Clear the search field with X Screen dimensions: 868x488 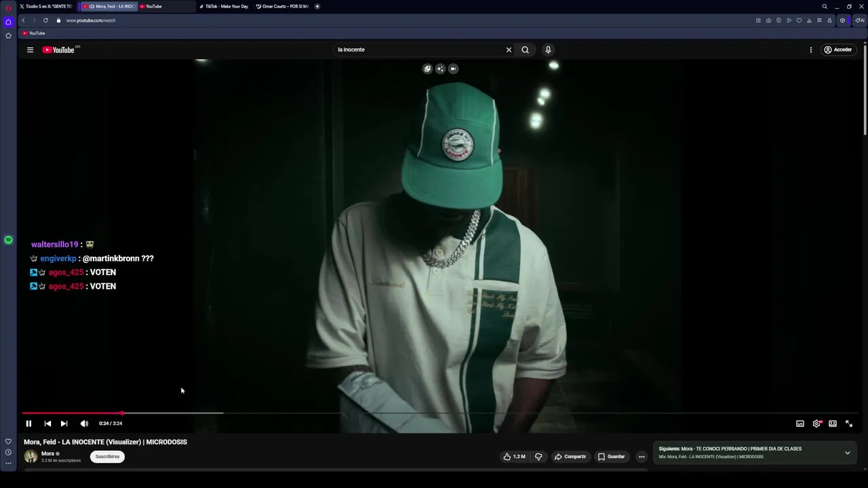tap(509, 49)
